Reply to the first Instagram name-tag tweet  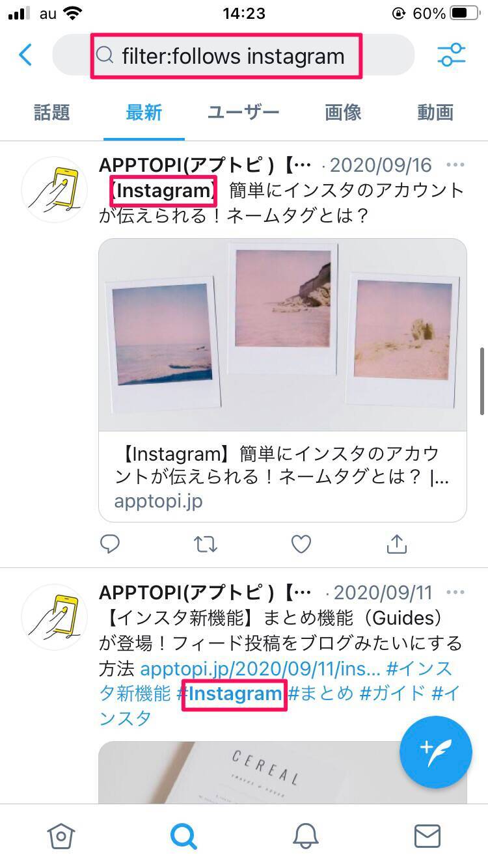pyautogui.click(x=110, y=544)
